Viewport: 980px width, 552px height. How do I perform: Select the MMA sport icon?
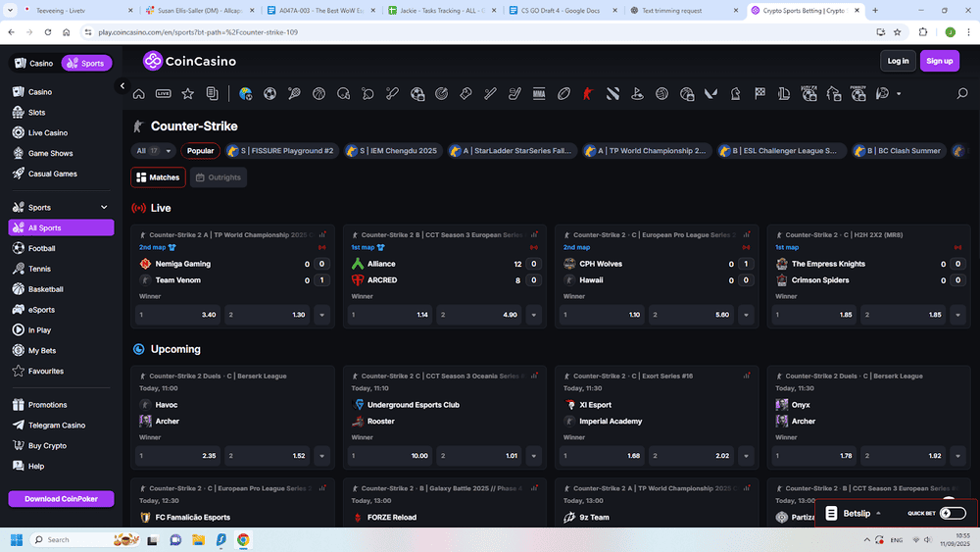pyautogui.click(x=539, y=94)
